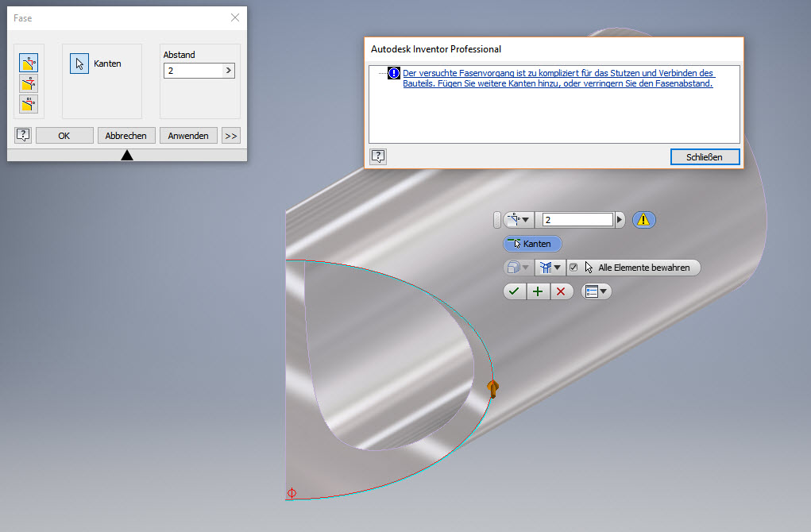Open help in the Inventor error dialog
Viewport: 811px width, 532px height.
click(x=378, y=156)
